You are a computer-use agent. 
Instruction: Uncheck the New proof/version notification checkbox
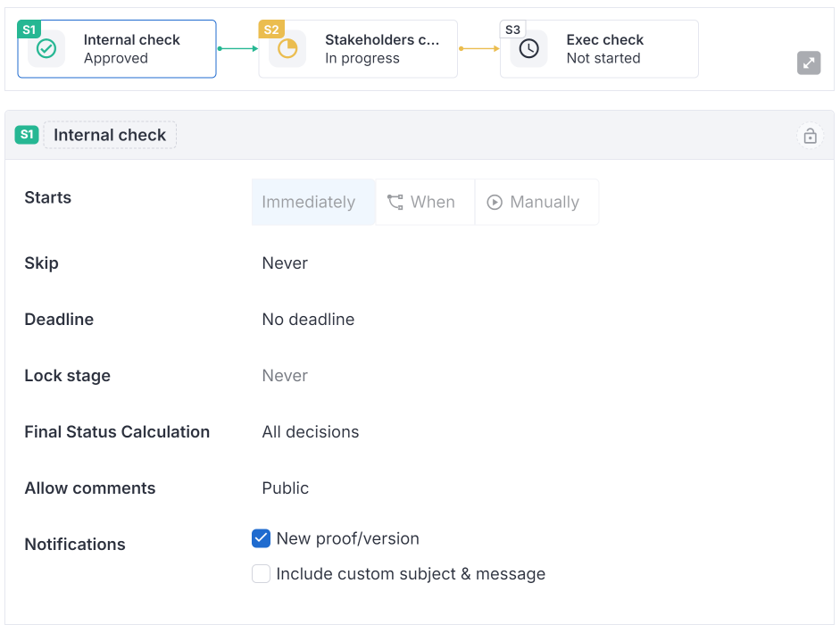(261, 538)
